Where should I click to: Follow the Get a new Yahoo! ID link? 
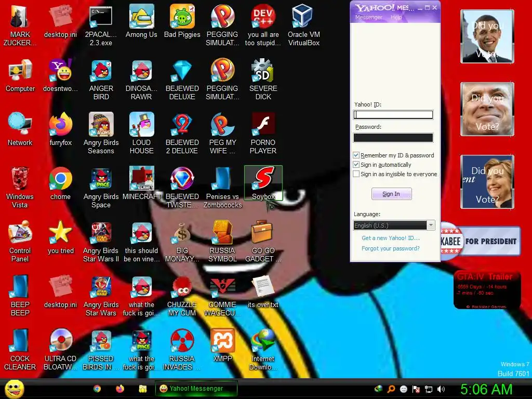(391, 238)
